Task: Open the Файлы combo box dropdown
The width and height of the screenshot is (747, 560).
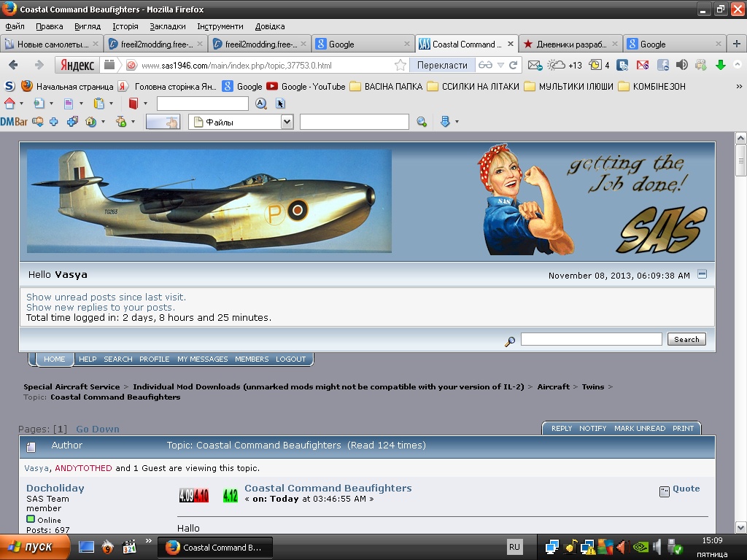Action: (287, 122)
